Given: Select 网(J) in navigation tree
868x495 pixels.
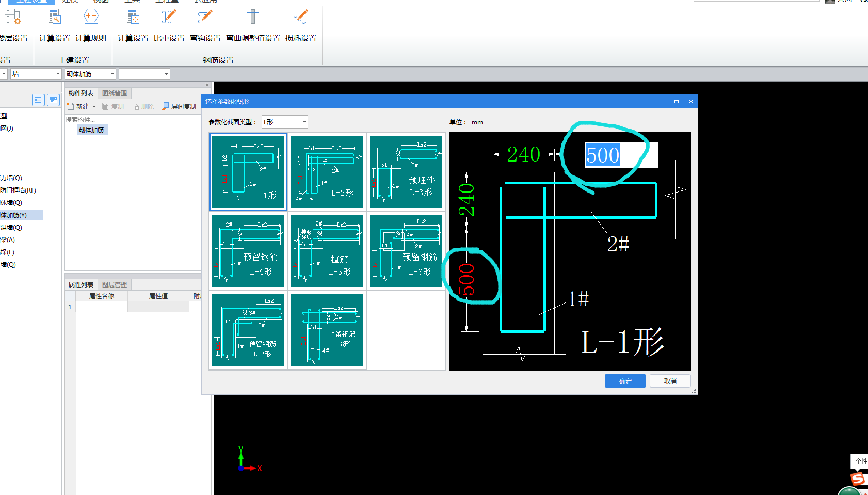Looking at the screenshot, I should (x=7, y=129).
